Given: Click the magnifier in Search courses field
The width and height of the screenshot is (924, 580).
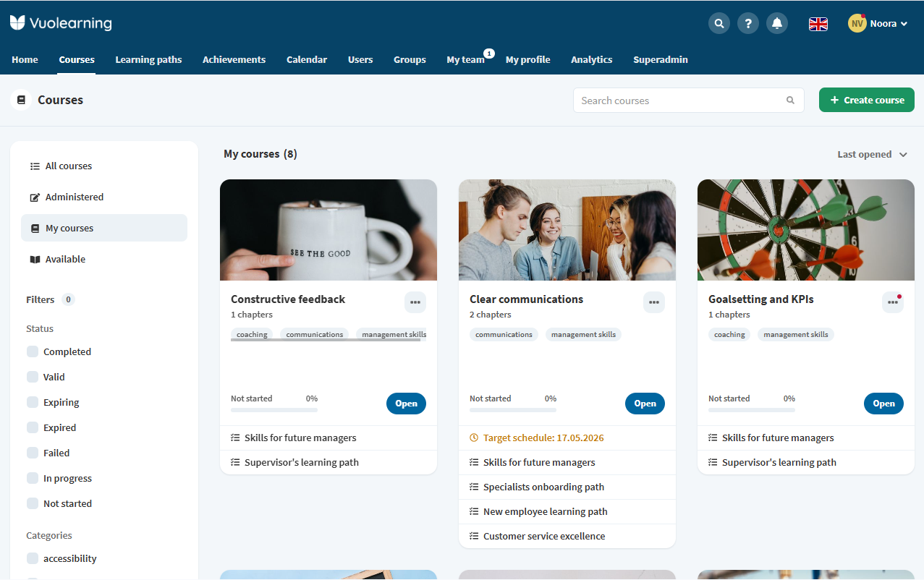Looking at the screenshot, I should [x=790, y=101].
